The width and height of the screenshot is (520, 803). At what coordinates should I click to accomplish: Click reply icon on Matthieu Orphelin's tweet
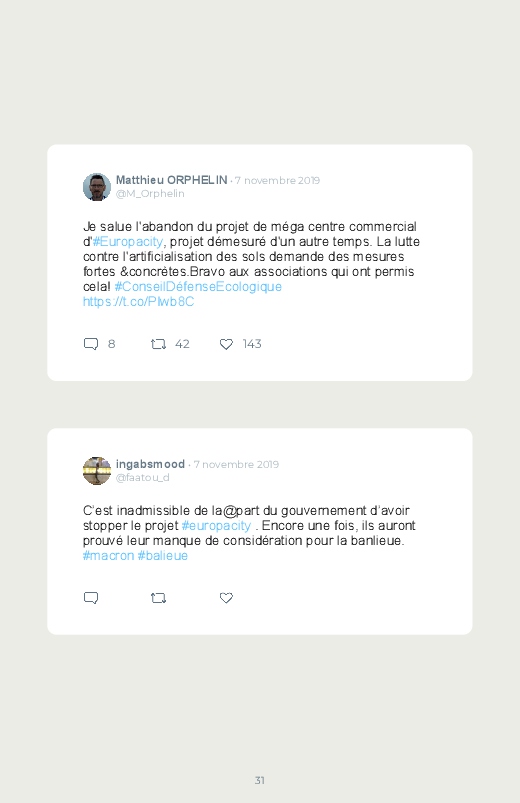tap(91, 344)
